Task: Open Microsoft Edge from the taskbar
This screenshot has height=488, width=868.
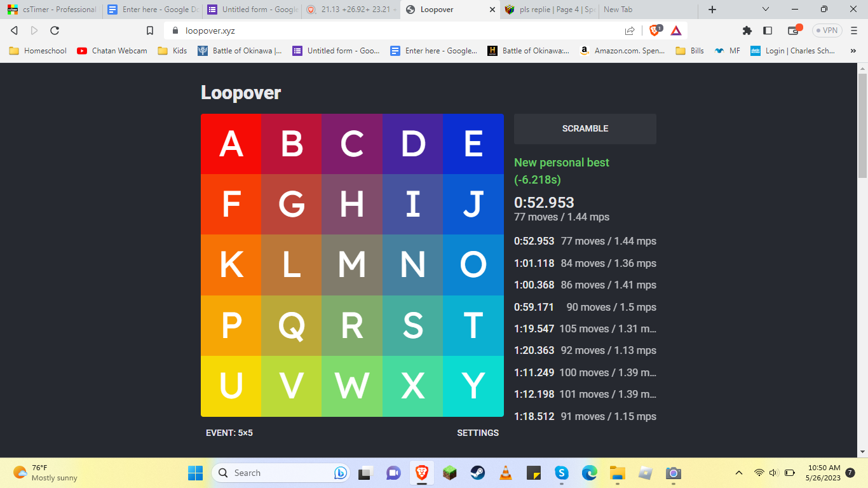Action: (x=589, y=473)
